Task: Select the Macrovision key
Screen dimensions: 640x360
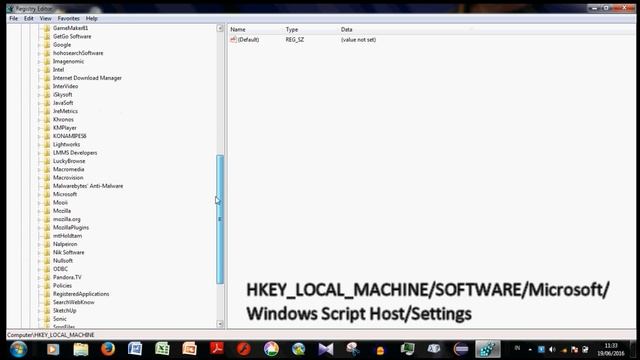Action: pyautogui.click(x=68, y=178)
